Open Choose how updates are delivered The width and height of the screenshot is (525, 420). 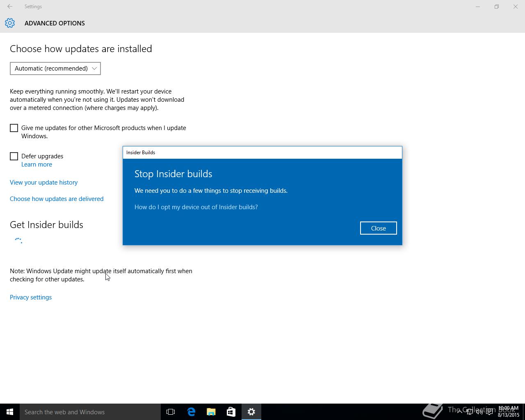(x=57, y=199)
